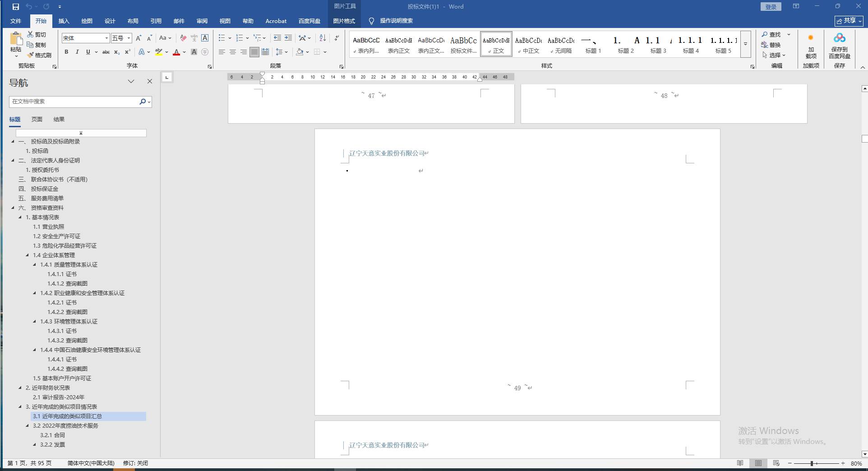Click the 在文档中搜索 search field
This screenshot has width=868, height=471.
coord(74,102)
